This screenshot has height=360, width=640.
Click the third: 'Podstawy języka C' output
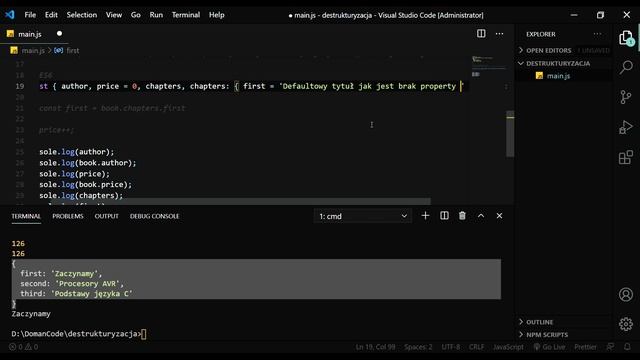(x=76, y=293)
